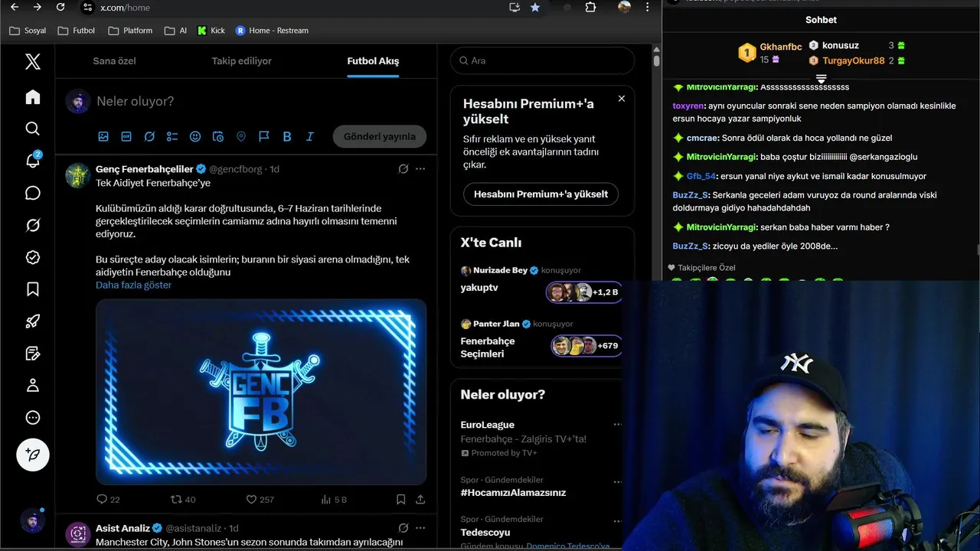Click Gönderi yayınla button
This screenshot has height=551, width=980.
pos(380,136)
